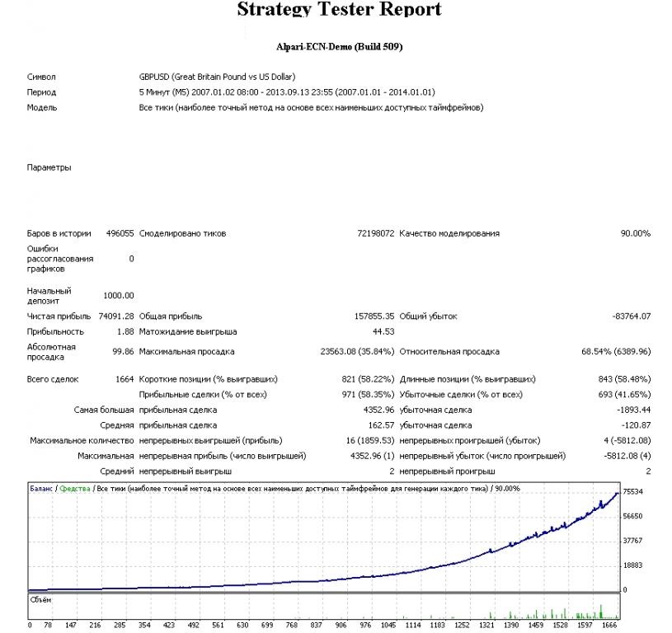Click the Матожидание выигрыша label
This screenshot has width=672, height=633.
188,332
